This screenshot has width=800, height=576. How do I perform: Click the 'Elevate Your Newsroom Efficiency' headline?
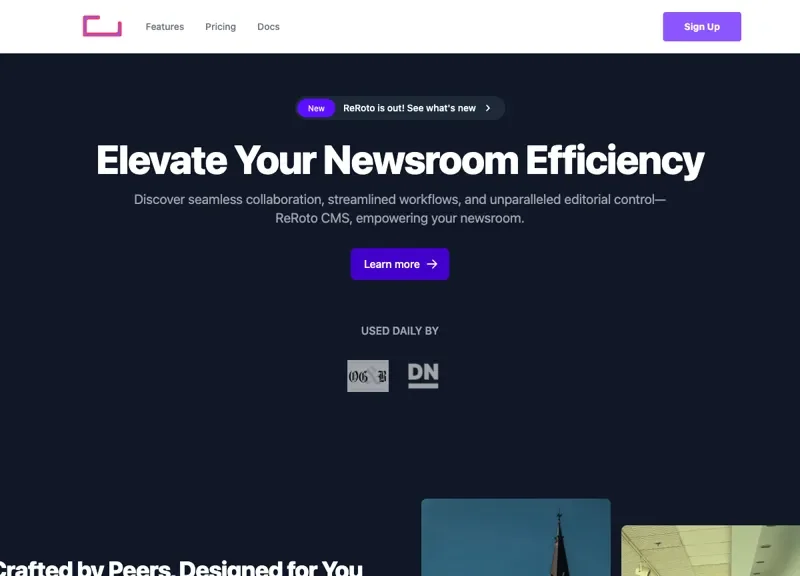coord(400,160)
